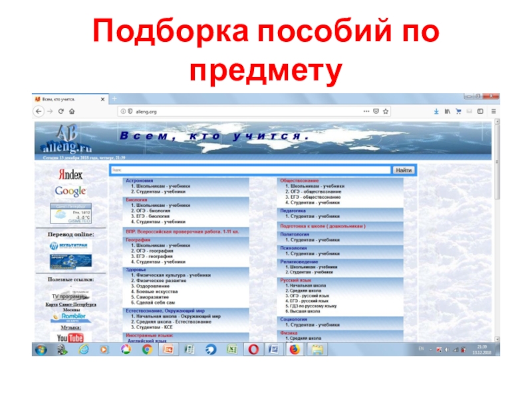Launch Internet Explorer from the taskbar

(83, 350)
